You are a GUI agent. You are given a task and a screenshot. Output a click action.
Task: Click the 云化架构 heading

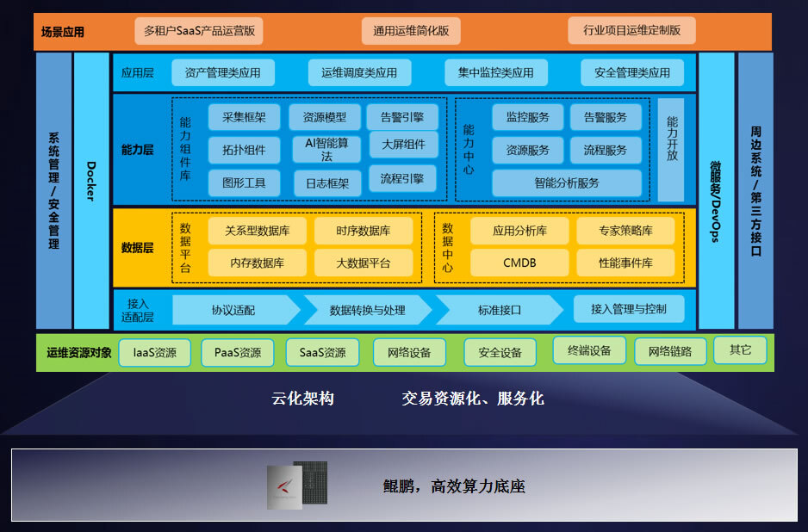302,399
